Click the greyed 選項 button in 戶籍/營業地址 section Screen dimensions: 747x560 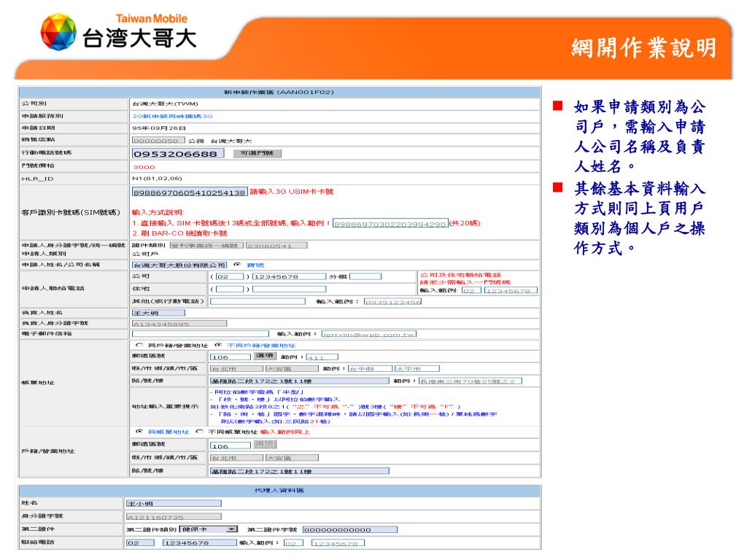pyautogui.click(x=264, y=444)
